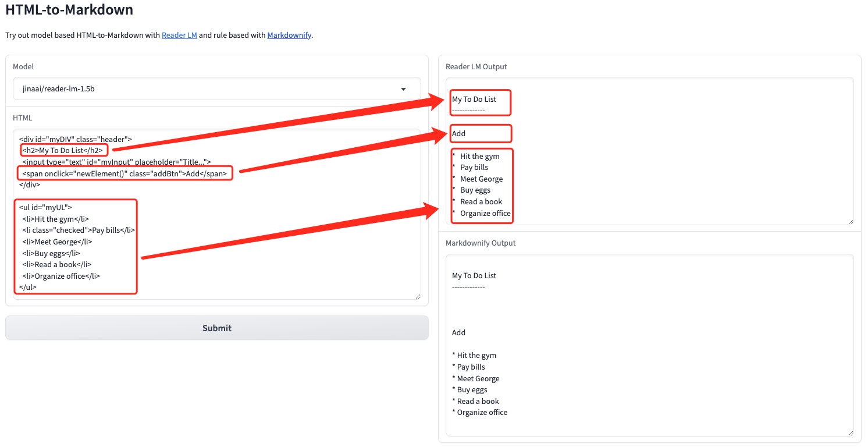Click the Reader LM Output label

click(476, 67)
